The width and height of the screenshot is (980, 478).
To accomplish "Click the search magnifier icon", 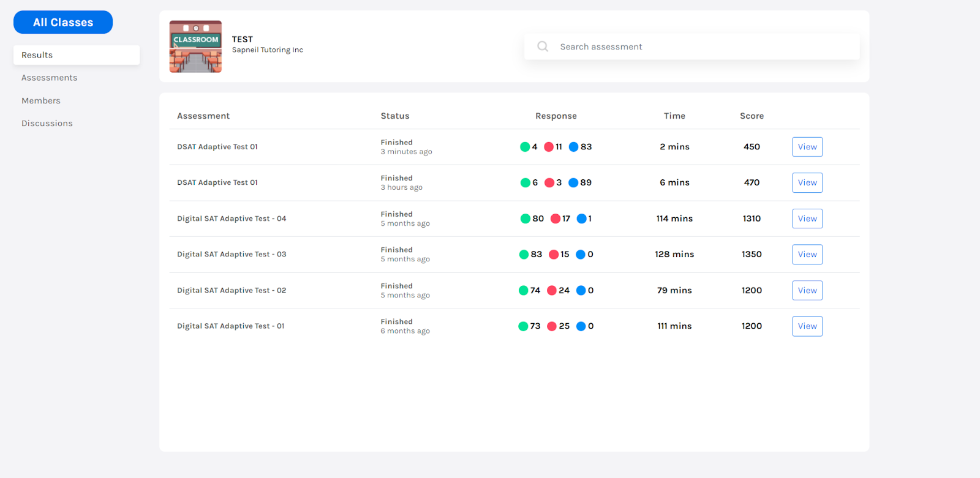I will click(x=542, y=47).
